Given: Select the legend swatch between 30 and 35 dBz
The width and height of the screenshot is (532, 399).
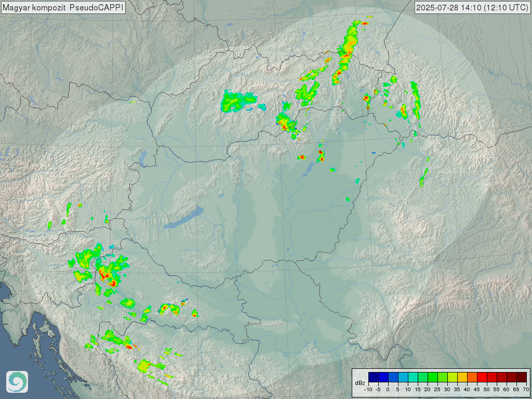Looking at the screenshot, I should pyautogui.click(x=453, y=377).
